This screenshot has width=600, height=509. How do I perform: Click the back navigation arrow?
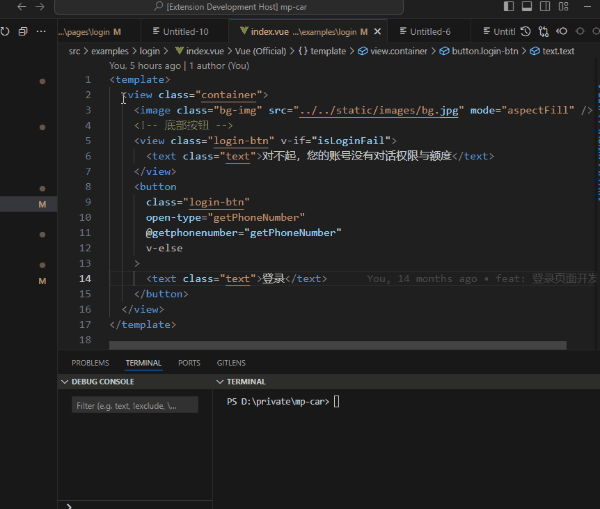[22, 7]
